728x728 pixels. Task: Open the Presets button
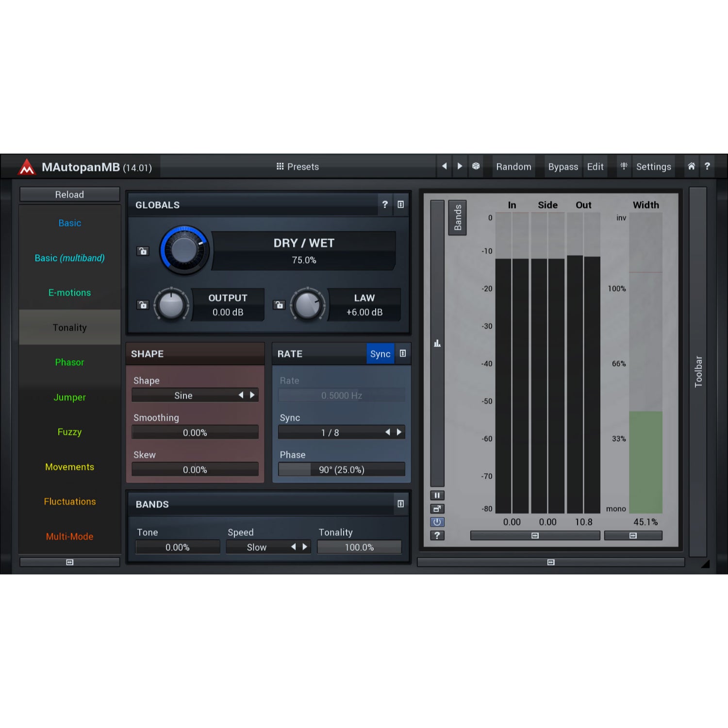pos(298,166)
